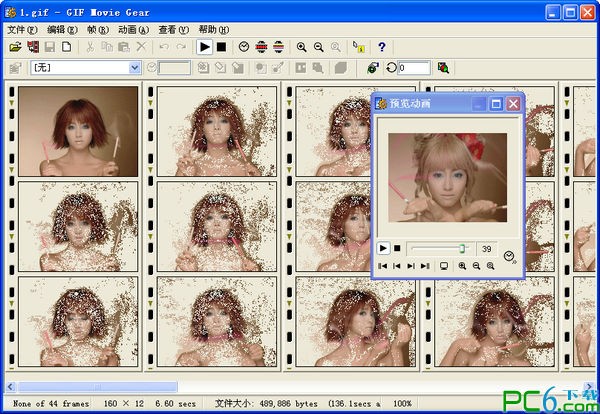Click the green optimize animation icon

tap(373, 68)
